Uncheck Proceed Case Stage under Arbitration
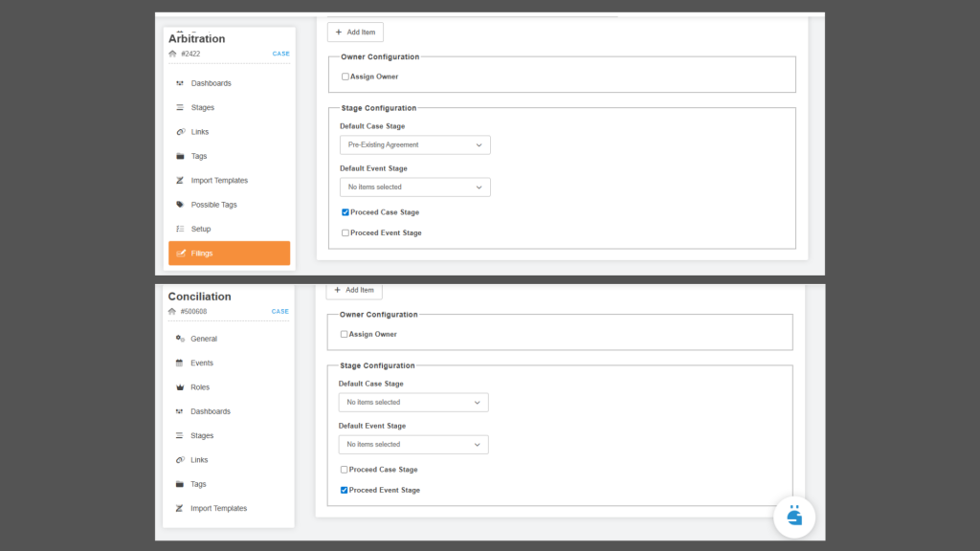The width and height of the screenshot is (980, 551). coord(345,212)
